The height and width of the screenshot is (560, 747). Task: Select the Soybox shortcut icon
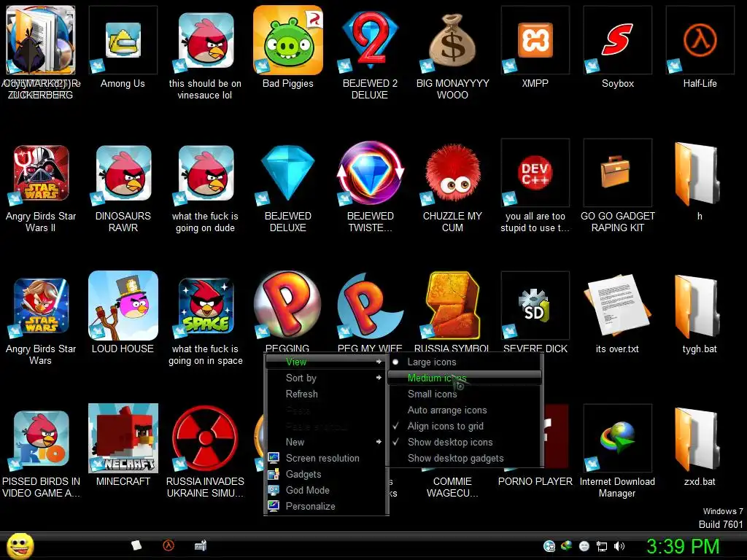(x=617, y=41)
